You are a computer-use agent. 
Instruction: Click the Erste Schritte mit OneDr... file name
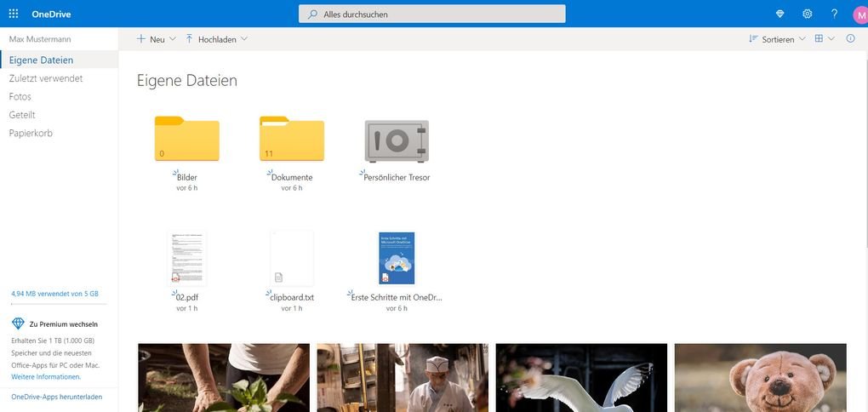pos(397,297)
